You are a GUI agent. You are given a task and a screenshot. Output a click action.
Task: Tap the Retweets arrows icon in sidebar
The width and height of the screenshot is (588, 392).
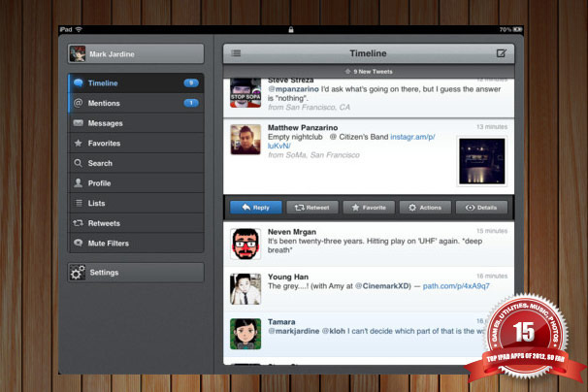click(78, 223)
